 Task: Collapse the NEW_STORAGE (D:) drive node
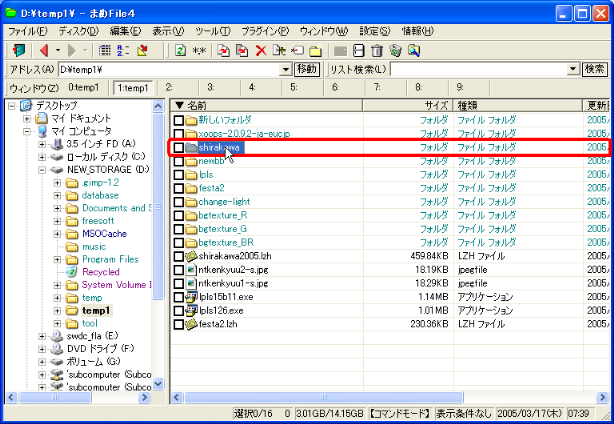[42, 170]
